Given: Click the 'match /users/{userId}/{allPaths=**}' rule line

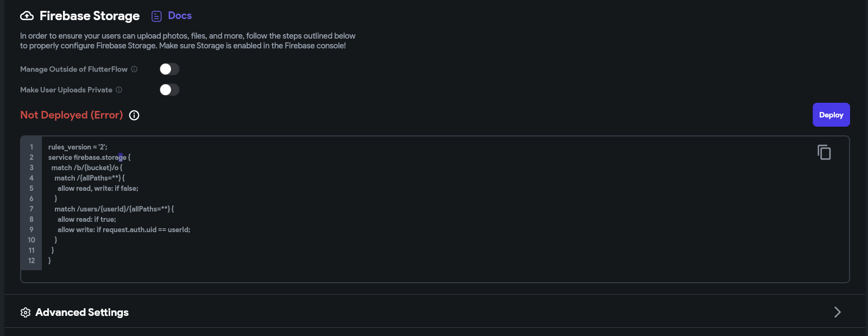Looking at the screenshot, I should (114, 209).
